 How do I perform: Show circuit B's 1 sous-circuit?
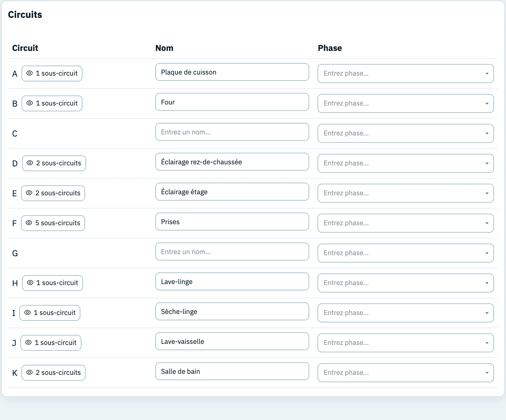[52, 103]
